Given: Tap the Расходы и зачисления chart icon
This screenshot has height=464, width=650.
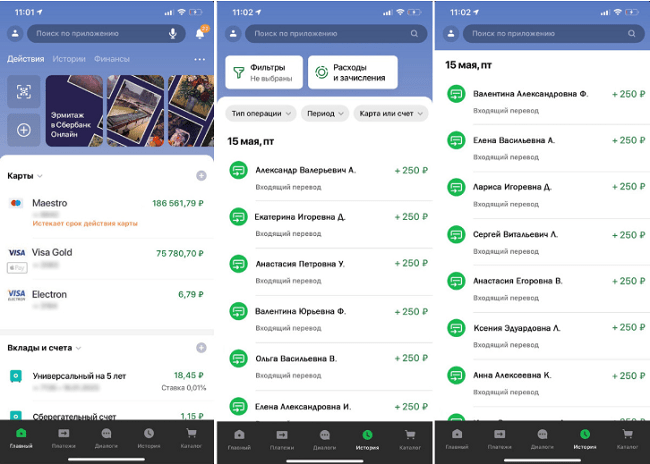Looking at the screenshot, I should click(x=321, y=72).
